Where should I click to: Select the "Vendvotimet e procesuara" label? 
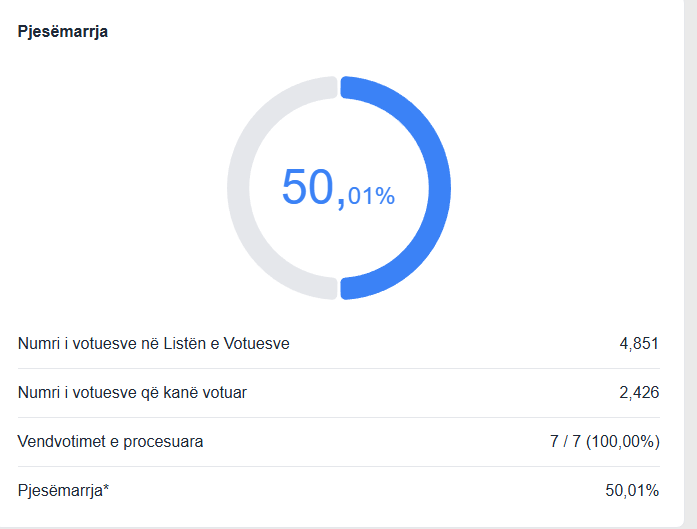pos(110,441)
